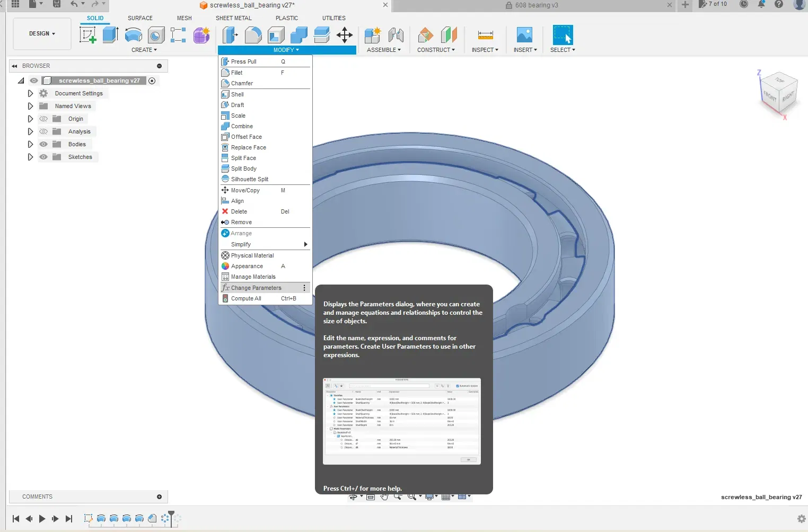Select the Measure tool under Inspect
Screen dimensions: 808x532
click(485, 36)
